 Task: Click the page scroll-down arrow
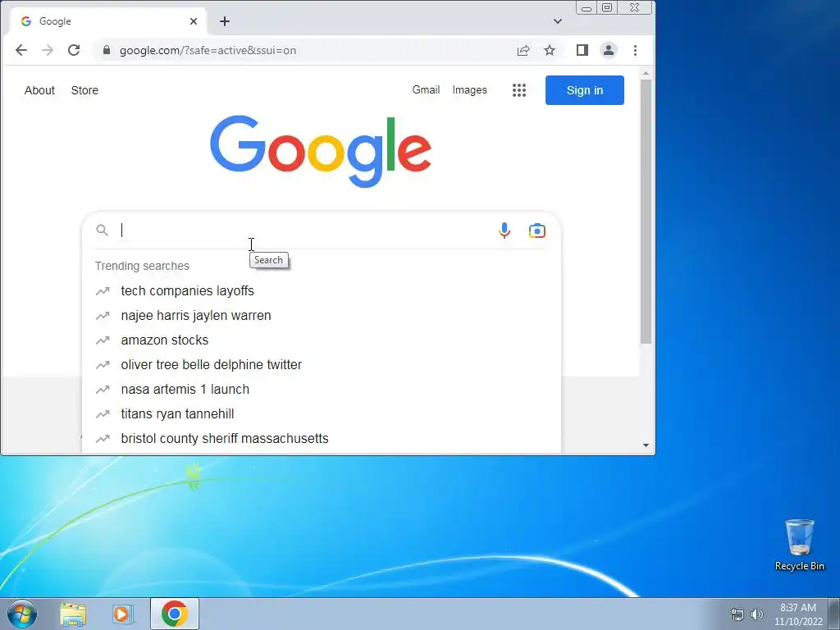[646, 445]
